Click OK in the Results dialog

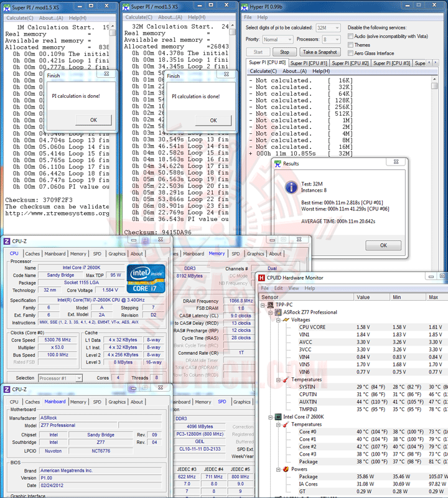tap(383, 245)
